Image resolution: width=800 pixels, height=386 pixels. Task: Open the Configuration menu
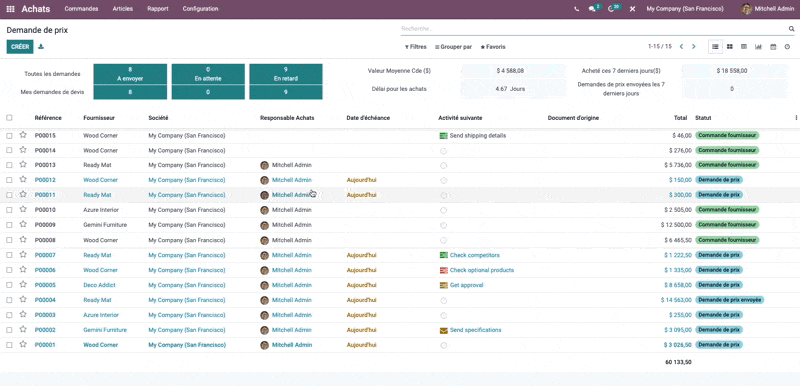click(200, 9)
